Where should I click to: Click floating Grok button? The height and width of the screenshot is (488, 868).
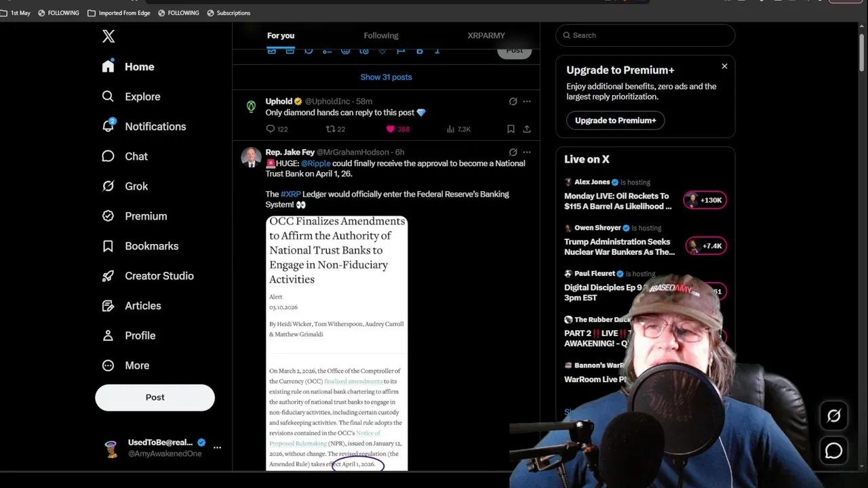(833, 416)
